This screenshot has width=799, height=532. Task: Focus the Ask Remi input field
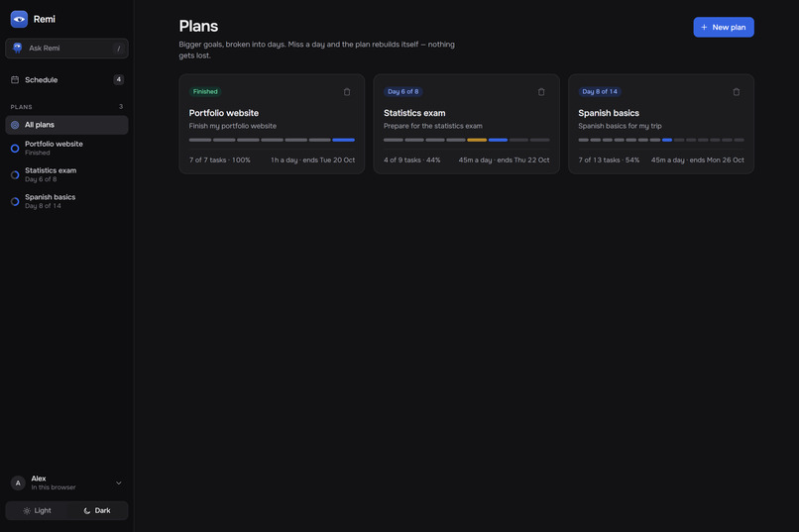(66, 49)
